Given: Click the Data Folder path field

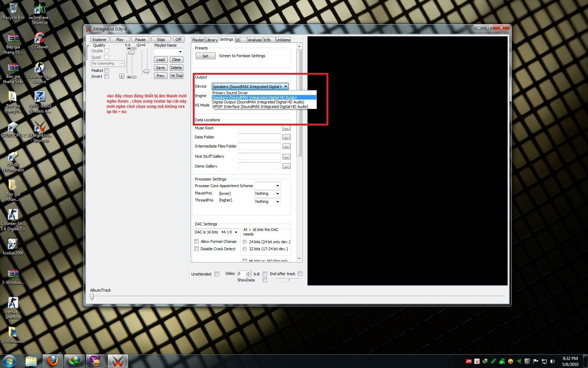Looking at the screenshot, I should pyautogui.click(x=259, y=137).
